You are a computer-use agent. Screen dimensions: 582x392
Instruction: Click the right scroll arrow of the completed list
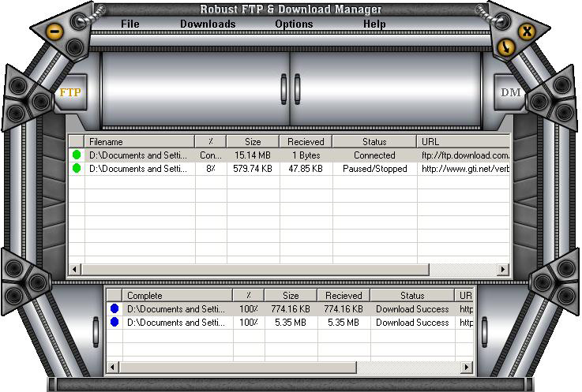467,367
